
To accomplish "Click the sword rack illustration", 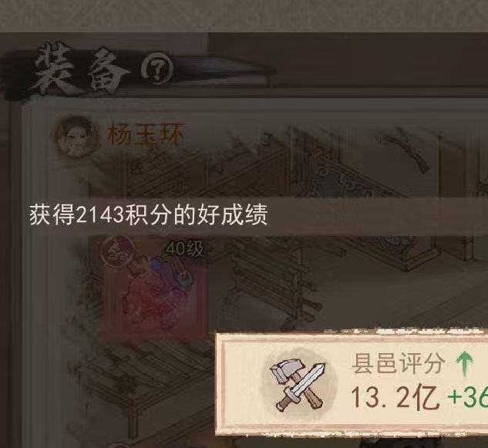I will point(274,281).
